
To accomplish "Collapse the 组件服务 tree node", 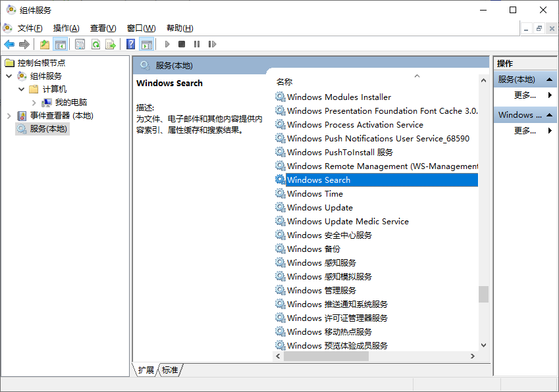I will [9, 76].
